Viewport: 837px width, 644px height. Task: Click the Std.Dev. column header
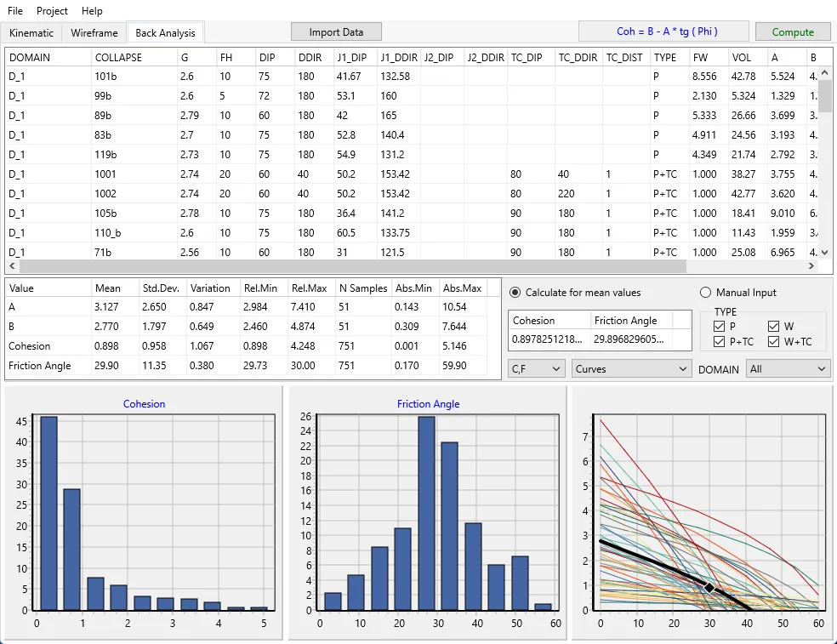point(162,288)
